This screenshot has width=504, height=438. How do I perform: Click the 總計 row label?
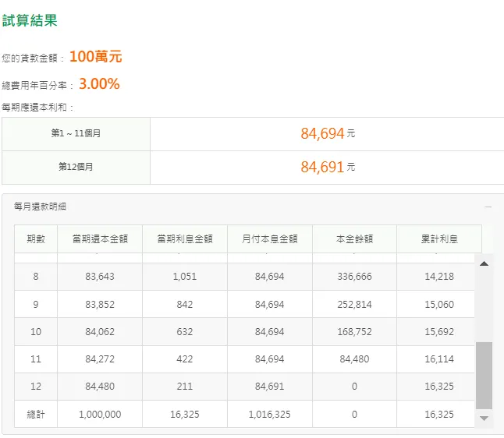[x=36, y=415]
